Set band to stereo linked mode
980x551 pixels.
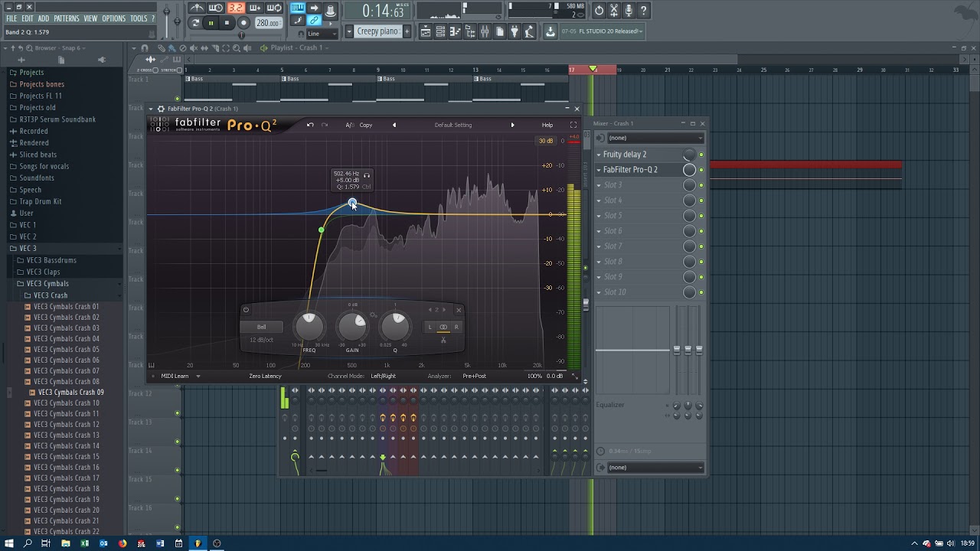[443, 327]
